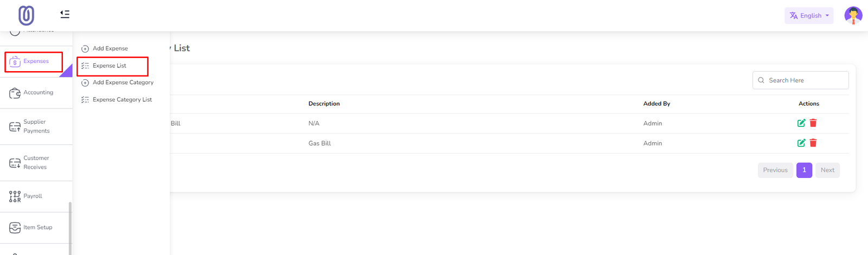
Task: Open Expense List from the submenu
Action: click(110, 66)
